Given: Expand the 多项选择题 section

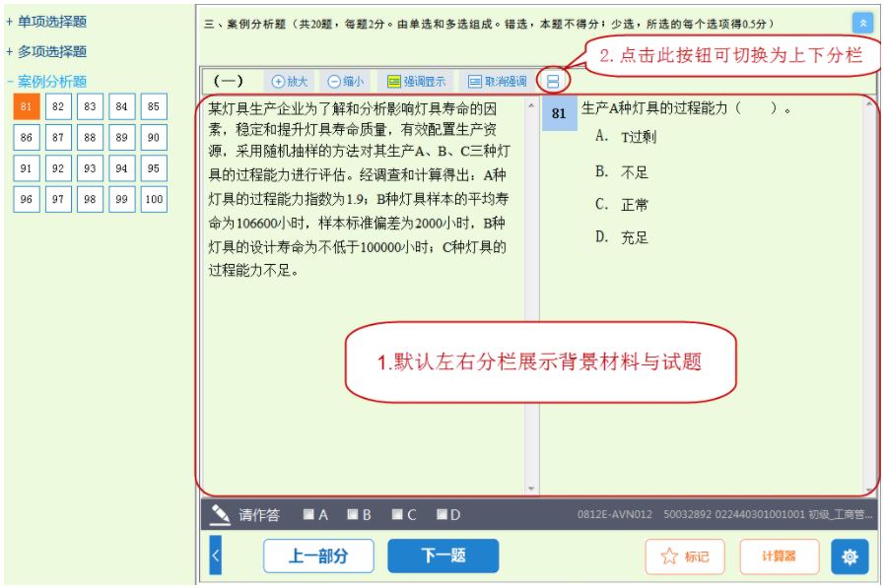Looking at the screenshot, I should (46, 51).
